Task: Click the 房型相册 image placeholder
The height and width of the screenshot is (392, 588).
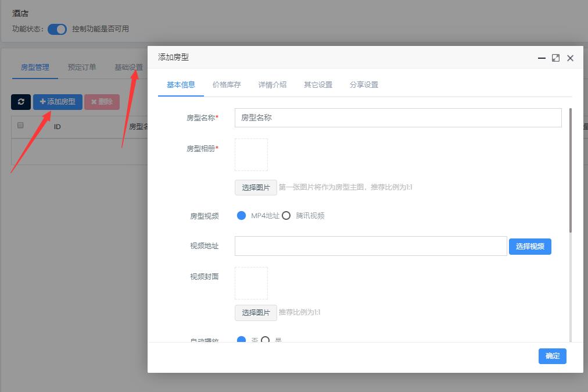Action: tap(251, 155)
